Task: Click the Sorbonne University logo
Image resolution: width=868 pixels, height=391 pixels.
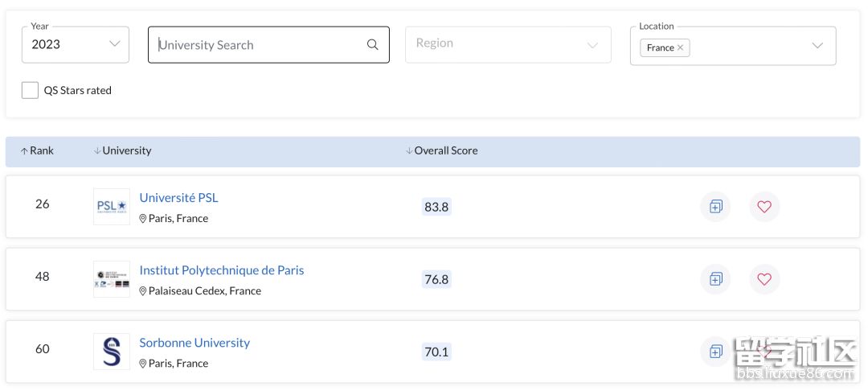Action: (111, 352)
